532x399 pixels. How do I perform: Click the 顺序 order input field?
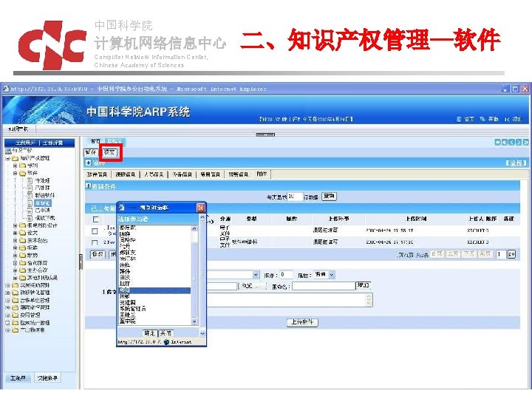287,274
